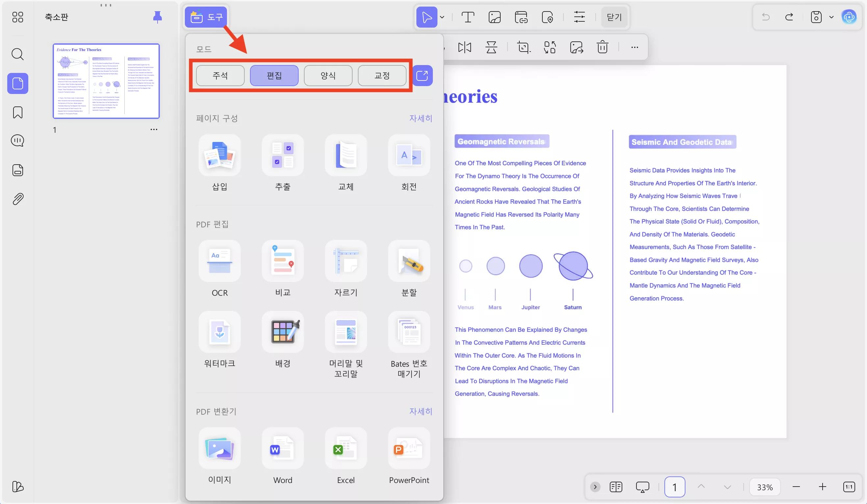Viewport: 867px width, 504px height.
Task: Open the Compare (비교) tool
Action: point(283,261)
